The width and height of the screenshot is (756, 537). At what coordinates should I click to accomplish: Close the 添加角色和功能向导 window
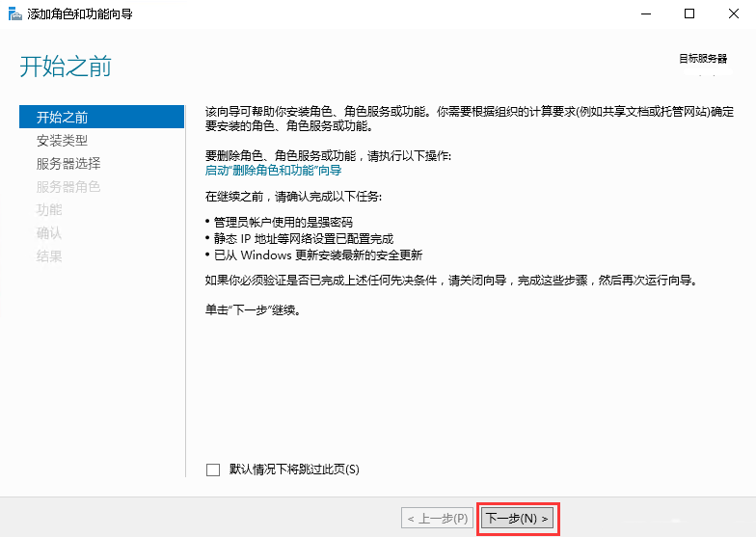[733, 13]
